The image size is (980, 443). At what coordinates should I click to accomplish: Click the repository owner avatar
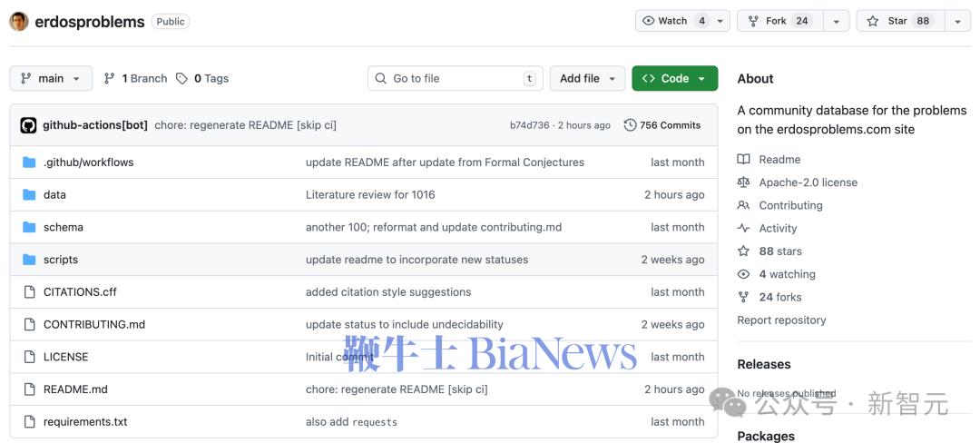point(19,22)
